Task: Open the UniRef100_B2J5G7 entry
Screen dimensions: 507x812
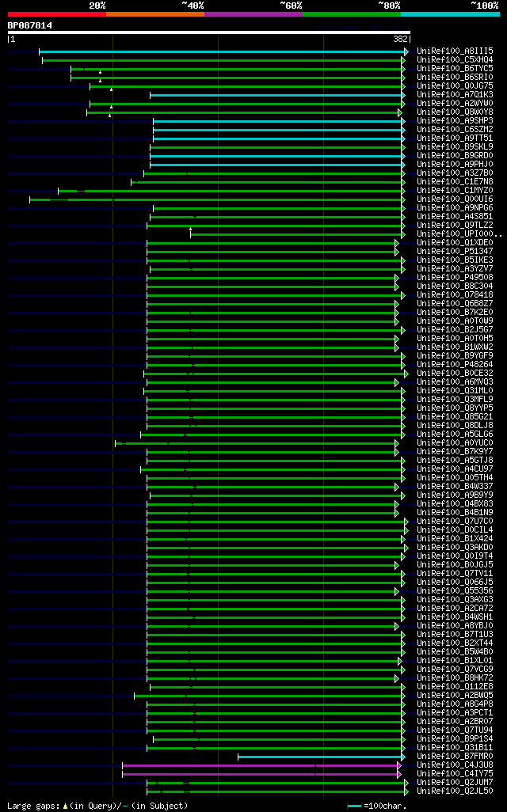Action: (455, 330)
